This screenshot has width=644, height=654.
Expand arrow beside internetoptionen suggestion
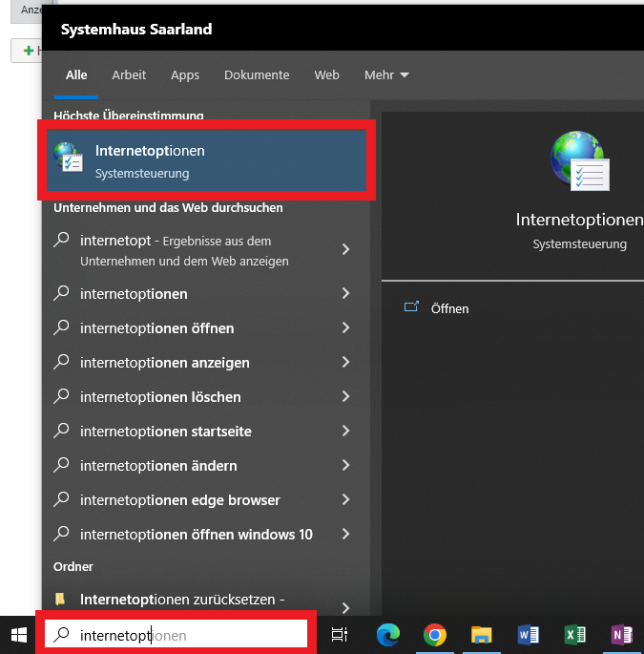(x=345, y=294)
